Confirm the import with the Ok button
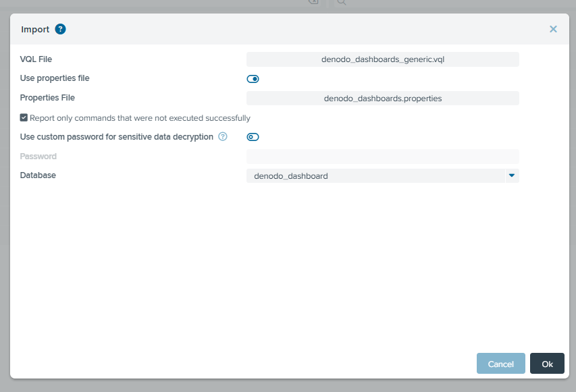 pos(547,364)
